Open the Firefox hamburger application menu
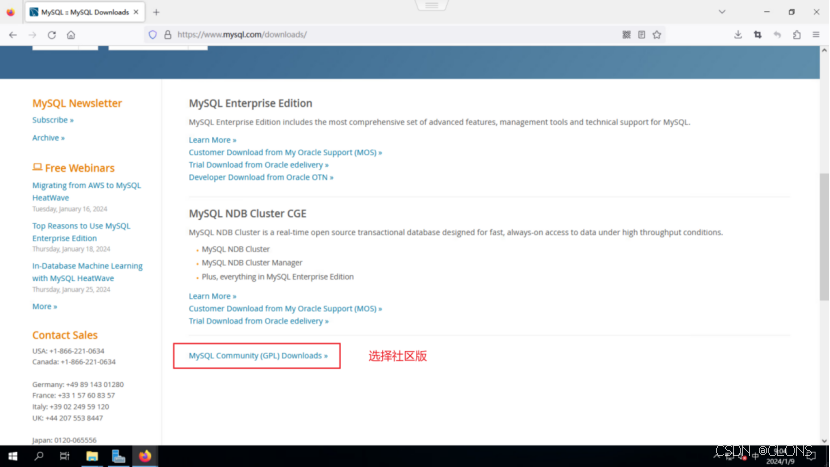Screen dimensions: 830x467 (816, 35)
